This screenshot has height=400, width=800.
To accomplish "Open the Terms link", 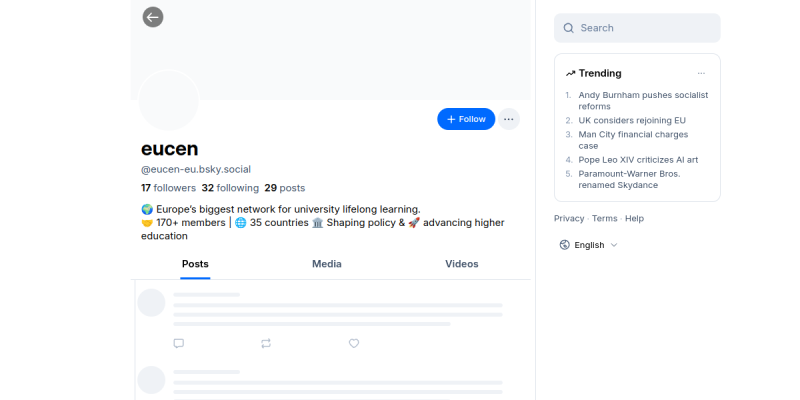I will click(x=605, y=218).
